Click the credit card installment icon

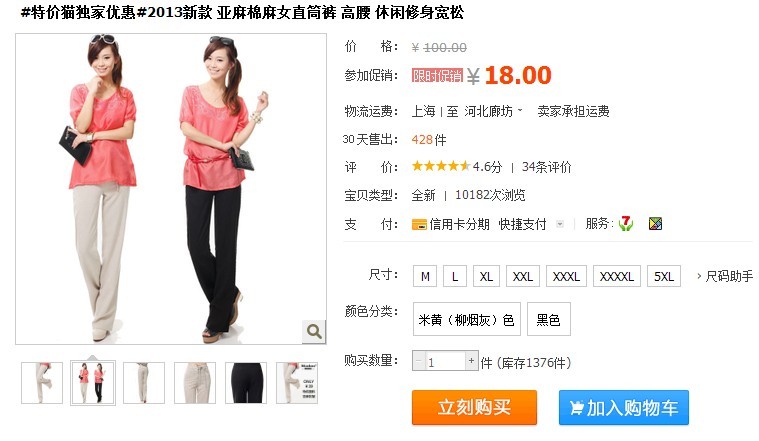419,225
